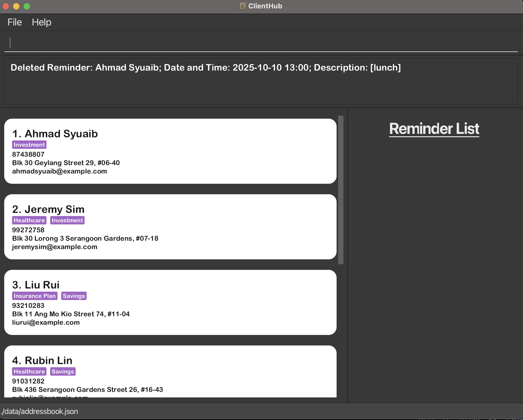
Task: Click Jeremy Sim's Investment tag
Action: (67, 220)
